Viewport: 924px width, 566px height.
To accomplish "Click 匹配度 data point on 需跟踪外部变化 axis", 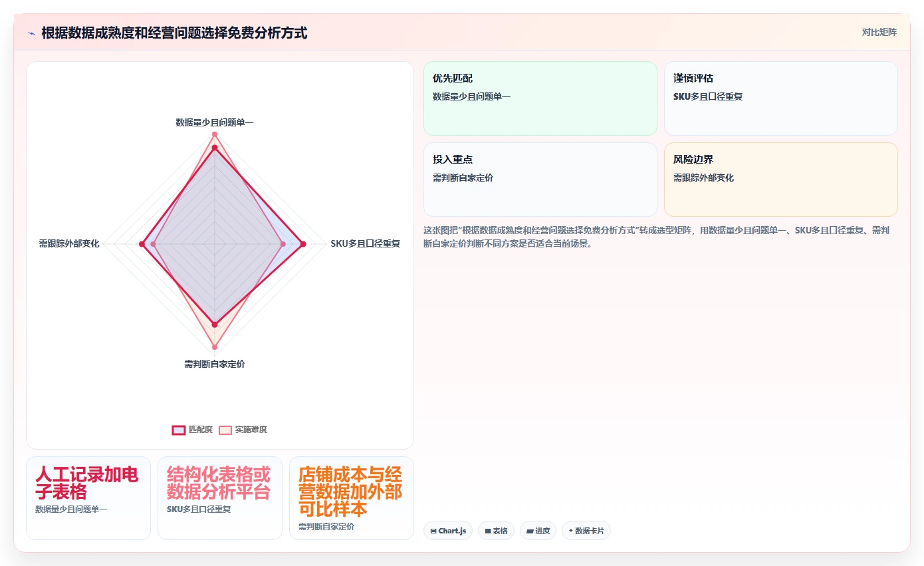I will [142, 245].
